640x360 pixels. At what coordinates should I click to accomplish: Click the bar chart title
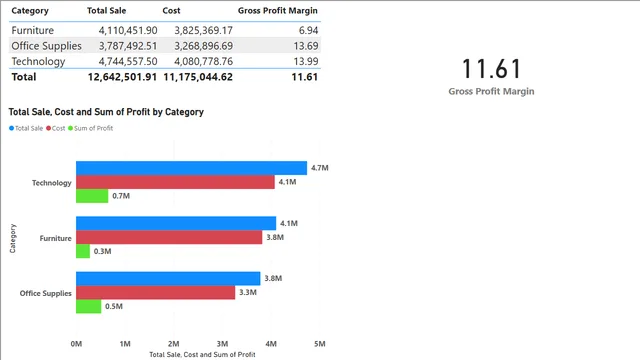tap(106, 112)
